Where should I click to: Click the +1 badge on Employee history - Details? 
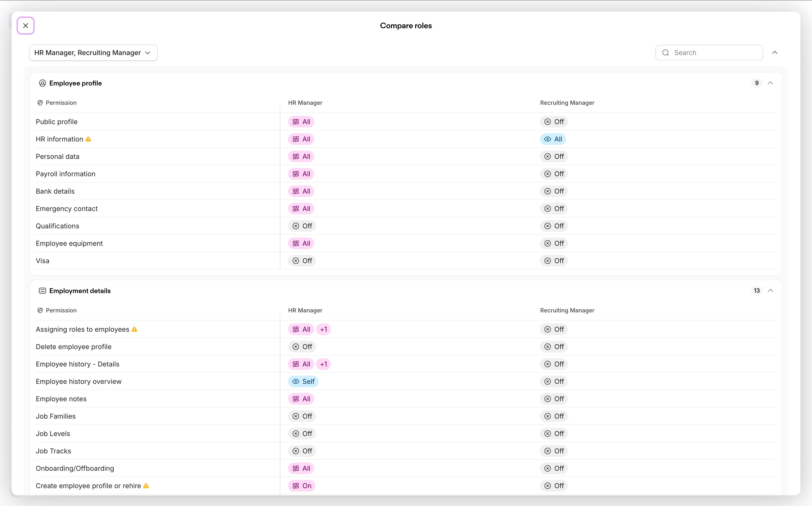coord(324,364)
